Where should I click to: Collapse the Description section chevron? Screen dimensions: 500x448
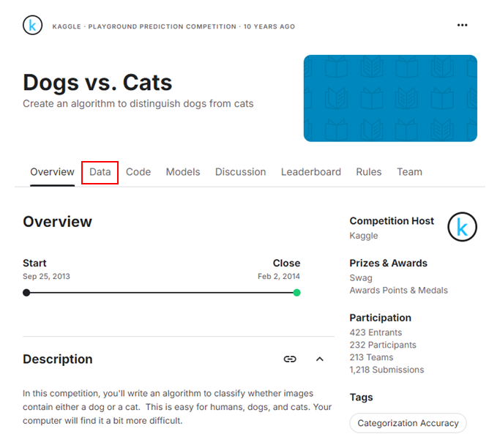319,359
